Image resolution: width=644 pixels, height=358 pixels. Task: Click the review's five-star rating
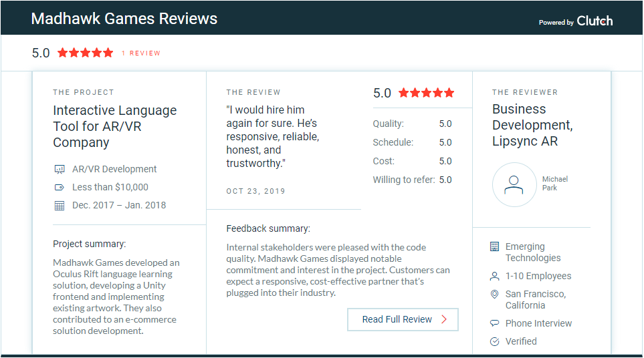click(x=426, y=93)
